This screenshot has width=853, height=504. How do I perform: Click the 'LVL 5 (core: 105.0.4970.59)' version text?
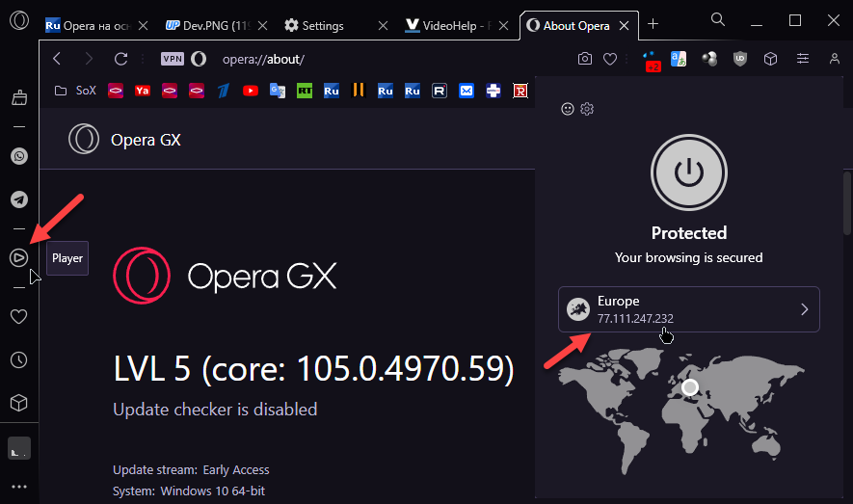313,369
